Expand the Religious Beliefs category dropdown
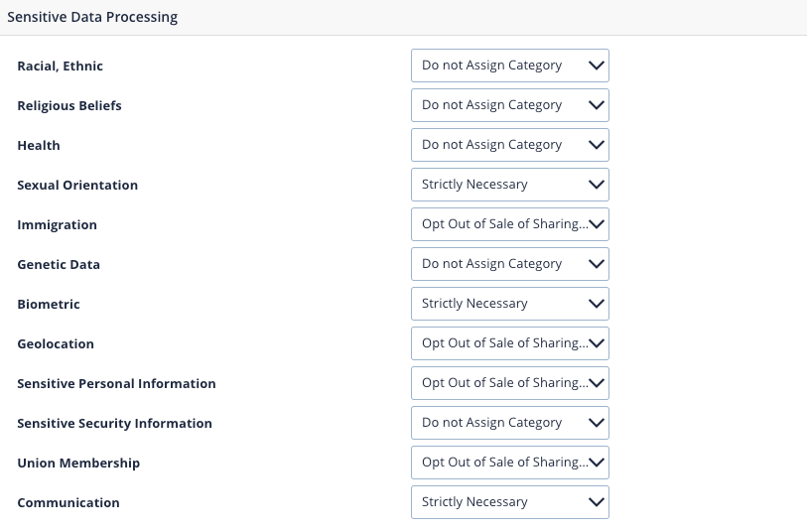 tap(509, 105)
